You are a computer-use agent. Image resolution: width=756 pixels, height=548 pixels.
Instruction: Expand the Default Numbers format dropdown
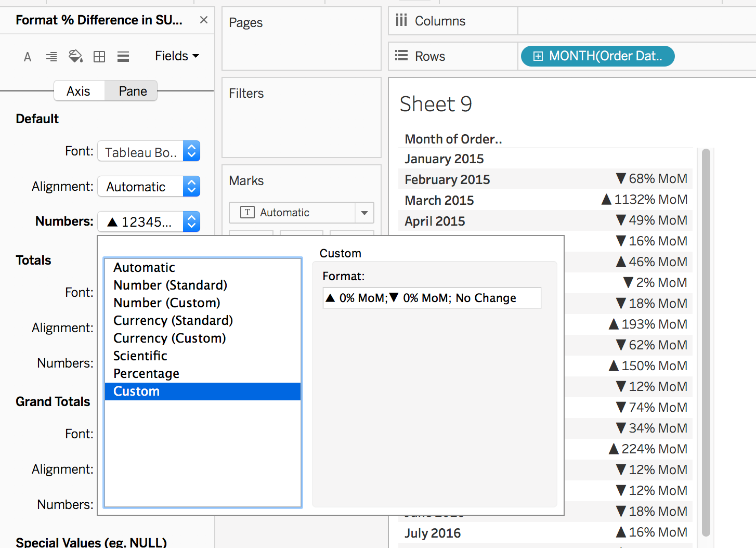coord(191,222)
